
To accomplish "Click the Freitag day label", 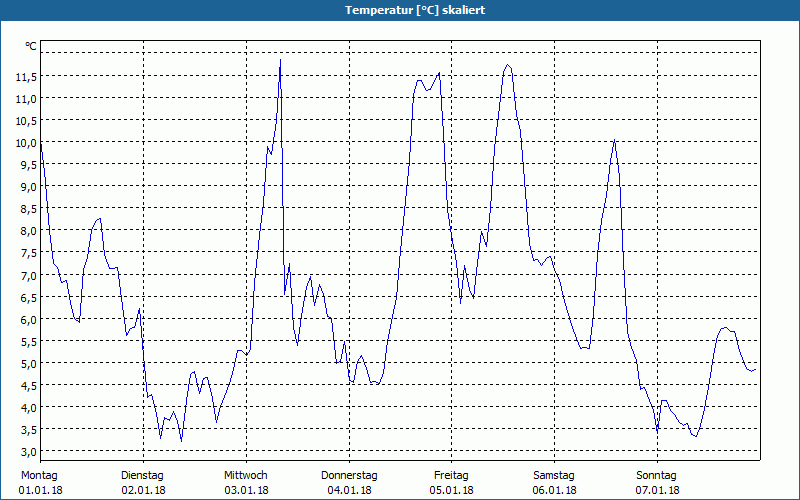I will pyautogui.click(x=451, y=476).
